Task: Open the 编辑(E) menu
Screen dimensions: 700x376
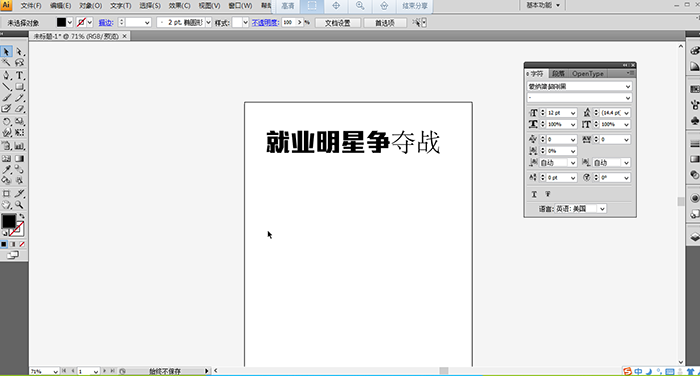Action: [x=60, y=6]
